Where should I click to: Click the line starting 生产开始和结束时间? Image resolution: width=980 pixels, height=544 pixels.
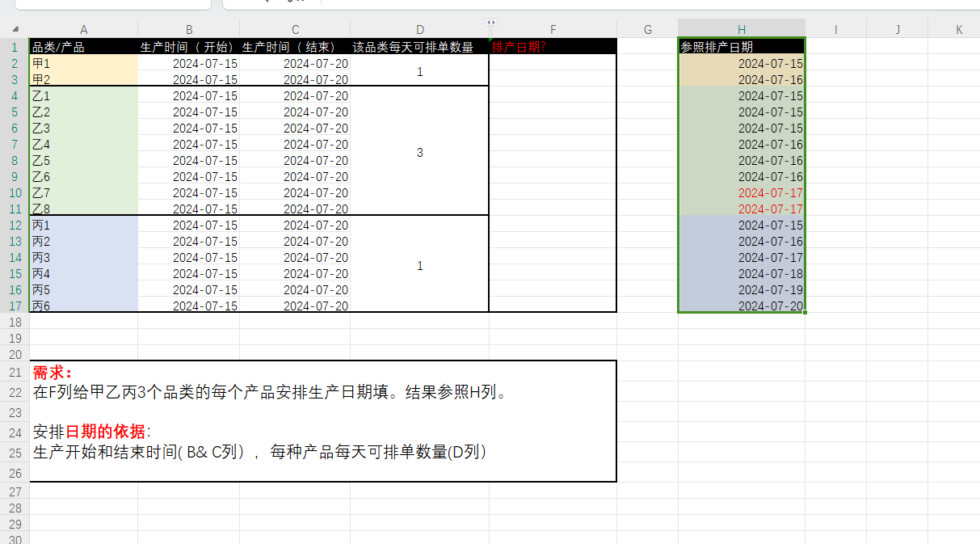(x=259, y=452)
